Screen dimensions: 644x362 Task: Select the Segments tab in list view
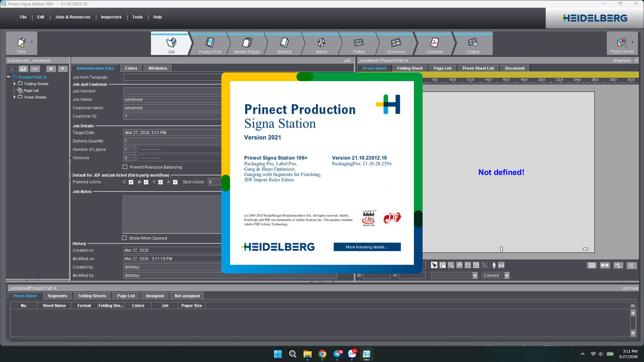coord(57,296)
